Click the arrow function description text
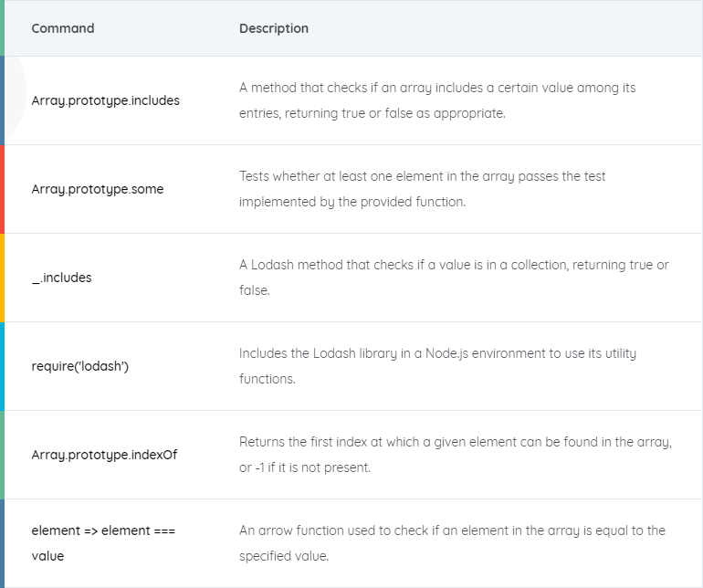 pyautogui.click(x=452, y=543)
